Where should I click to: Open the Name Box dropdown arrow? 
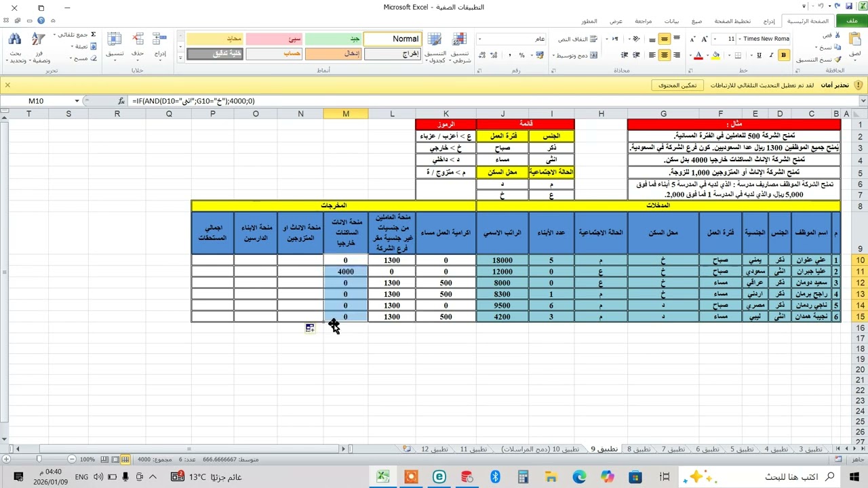coord(77,101)
